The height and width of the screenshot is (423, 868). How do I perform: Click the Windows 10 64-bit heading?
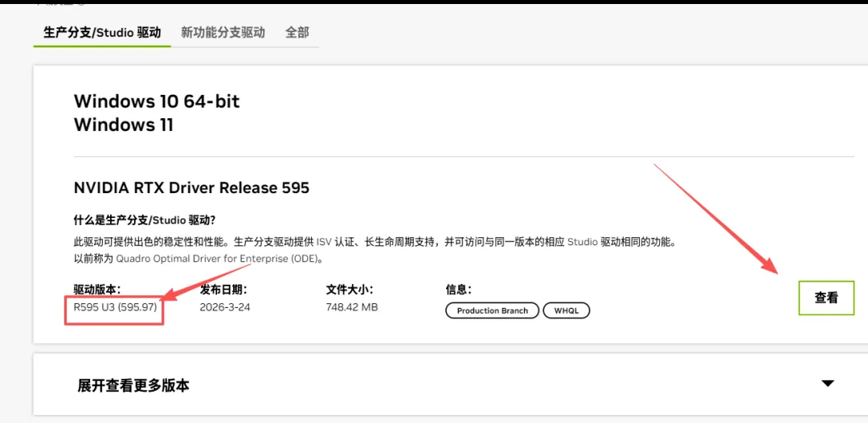click(x=157, y=101)
